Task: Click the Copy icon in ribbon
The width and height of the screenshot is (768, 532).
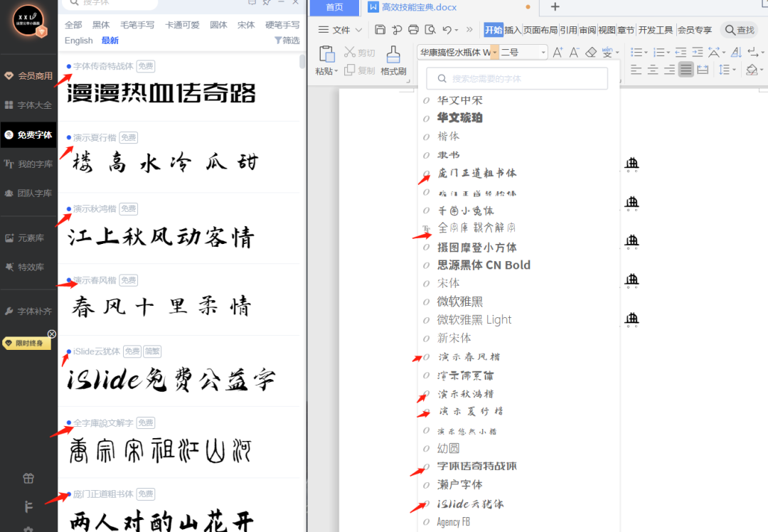Action: pos(349,70)
